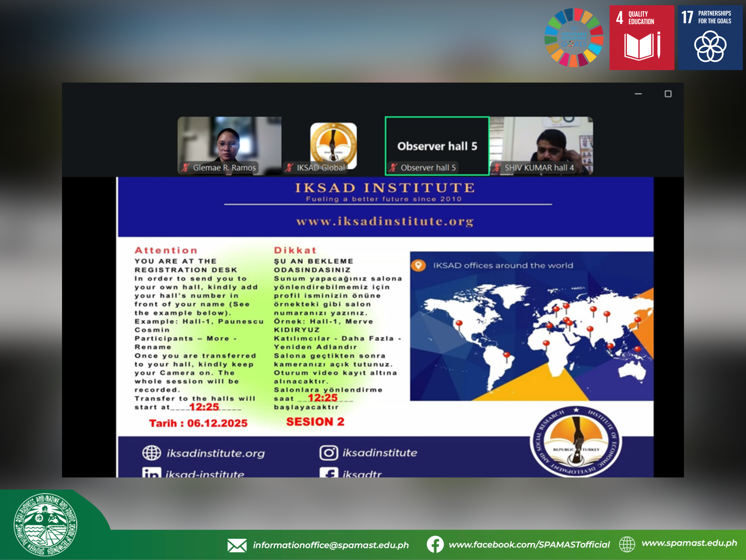Screen dimensions: 746x560
Task: Click muted mic icon on SHIV KUMAR hall 4
Action: point(497,167)
